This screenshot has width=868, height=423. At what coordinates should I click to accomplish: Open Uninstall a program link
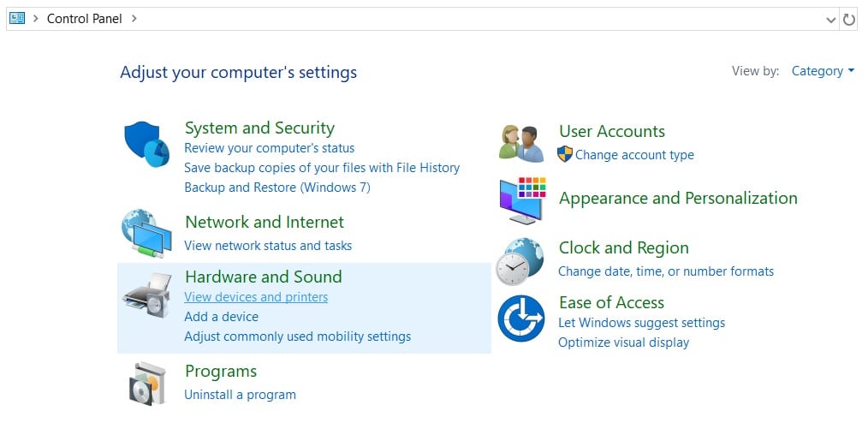pyautogui.click(x=240, y=395)
